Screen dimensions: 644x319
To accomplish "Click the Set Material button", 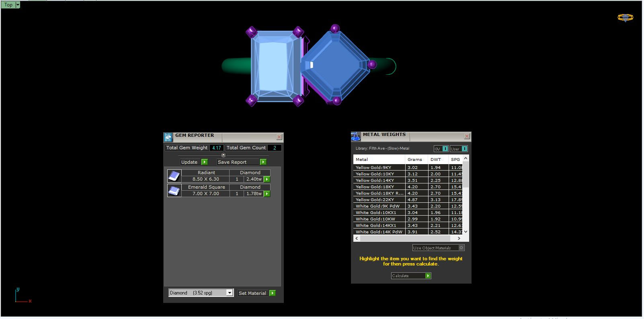I will point(256,293).
